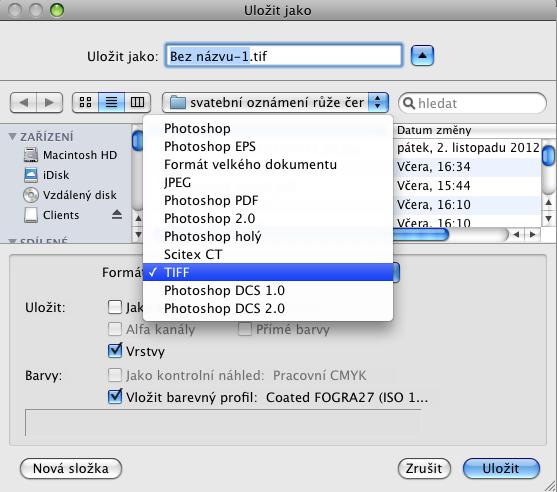The height and width of the screenshot is (492, 557).
Task: Click the sidebar scroll up arrow
Action: click(138, 218)
